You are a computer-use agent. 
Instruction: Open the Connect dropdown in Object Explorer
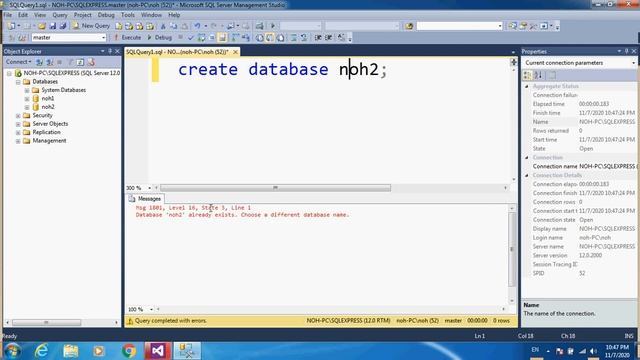tap(18, 62)
